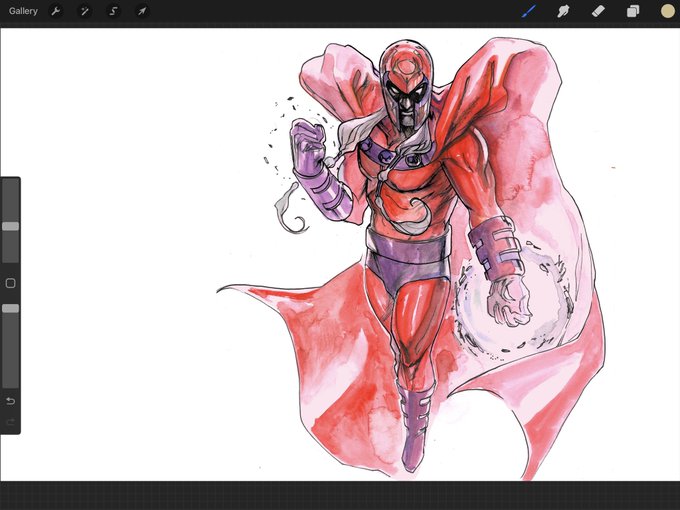Image resolution: width=680 pixels, height=510 pixels.
Task: Open the Actions wrench menu
Action: (56, 11)
